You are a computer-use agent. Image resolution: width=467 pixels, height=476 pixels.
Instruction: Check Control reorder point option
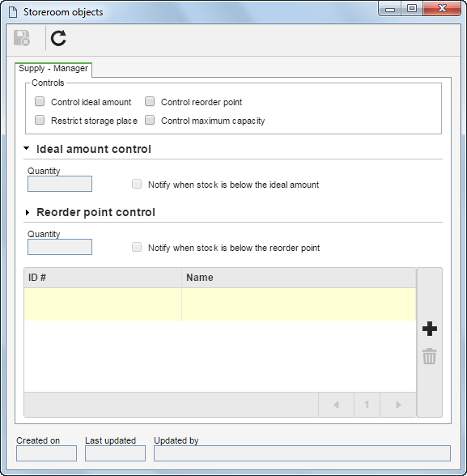(x=150, y=101)
